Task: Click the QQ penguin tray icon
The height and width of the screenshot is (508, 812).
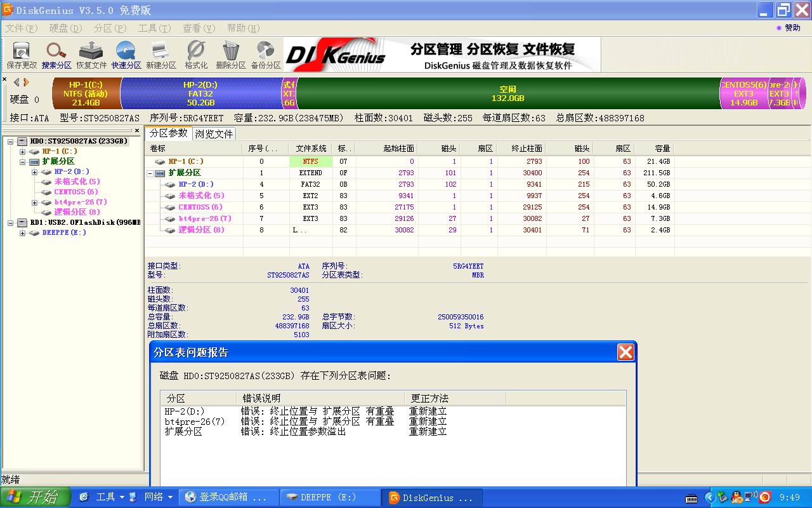Action: 737,497
